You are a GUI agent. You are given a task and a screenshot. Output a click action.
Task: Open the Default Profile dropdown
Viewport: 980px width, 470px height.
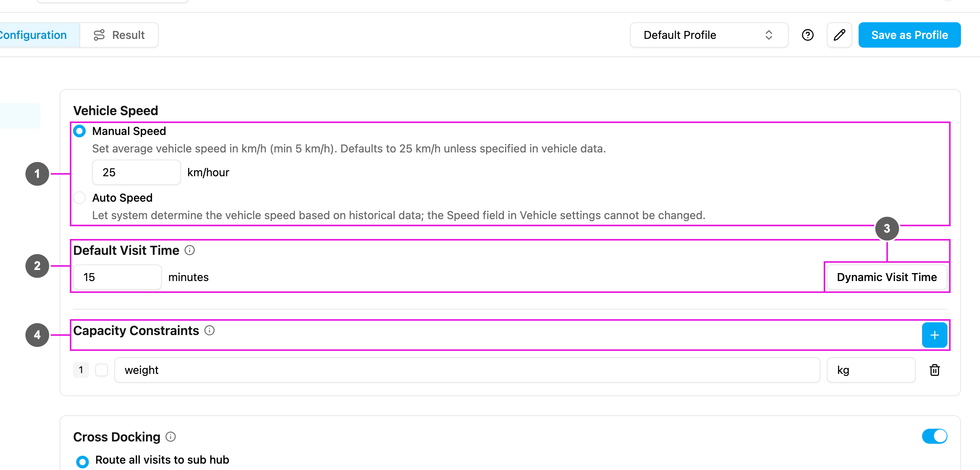point(709,35)
